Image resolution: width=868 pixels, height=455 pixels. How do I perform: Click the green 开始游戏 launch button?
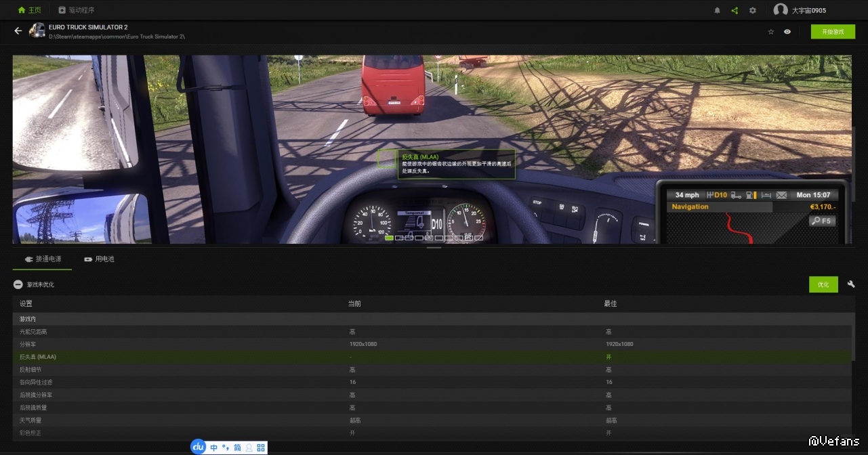[x=833, y=32]
